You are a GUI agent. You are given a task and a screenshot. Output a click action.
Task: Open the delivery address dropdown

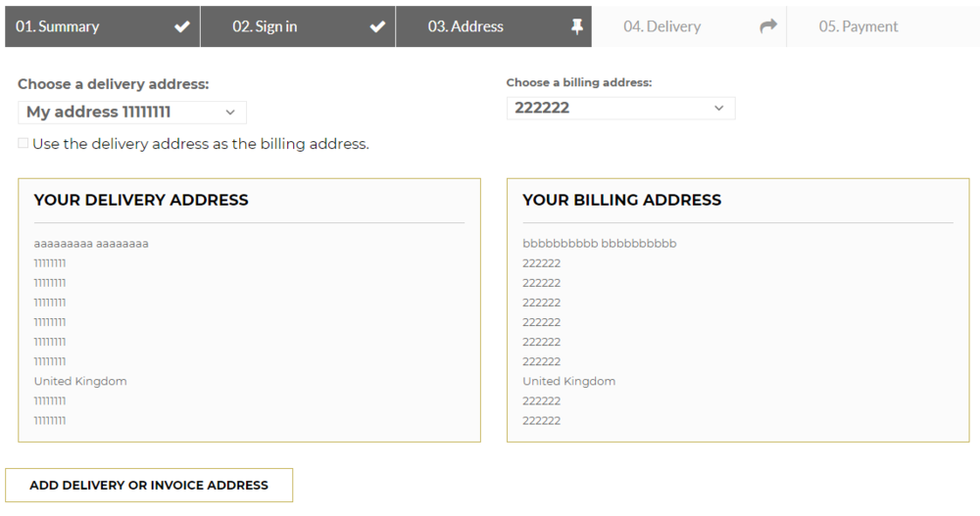point(132,113)
